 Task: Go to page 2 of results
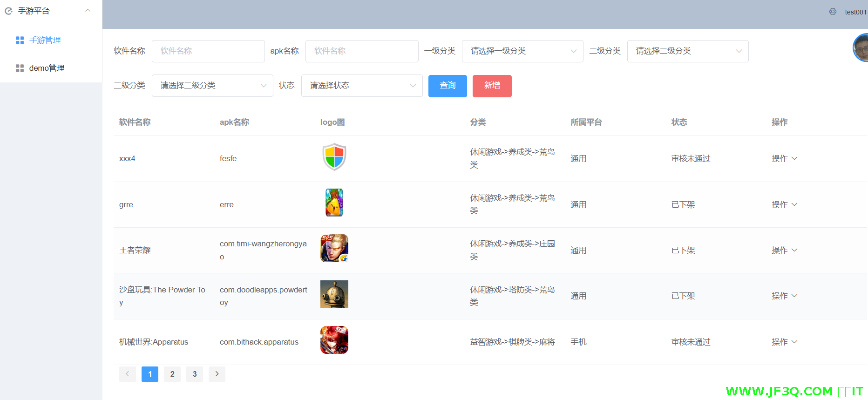(x=172, y=374)
